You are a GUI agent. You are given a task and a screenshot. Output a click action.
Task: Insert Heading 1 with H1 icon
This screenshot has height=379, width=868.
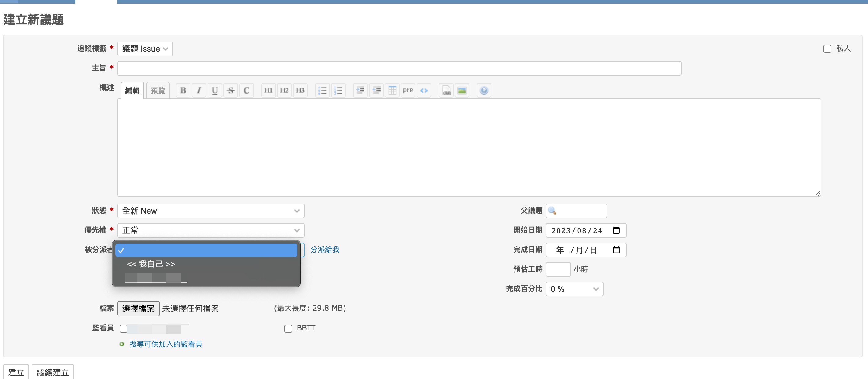[x=268, y=90]
